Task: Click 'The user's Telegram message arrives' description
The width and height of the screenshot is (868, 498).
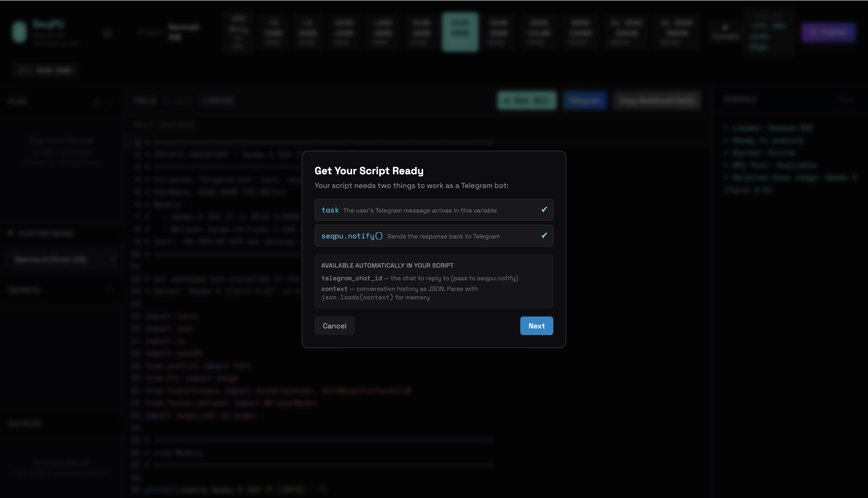Action: pos(420,210)
